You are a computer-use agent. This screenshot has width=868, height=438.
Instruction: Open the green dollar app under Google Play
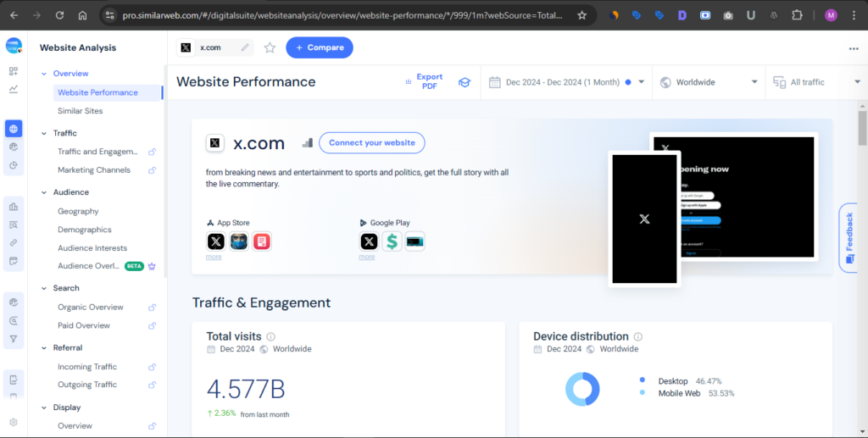tap(392, 241)
